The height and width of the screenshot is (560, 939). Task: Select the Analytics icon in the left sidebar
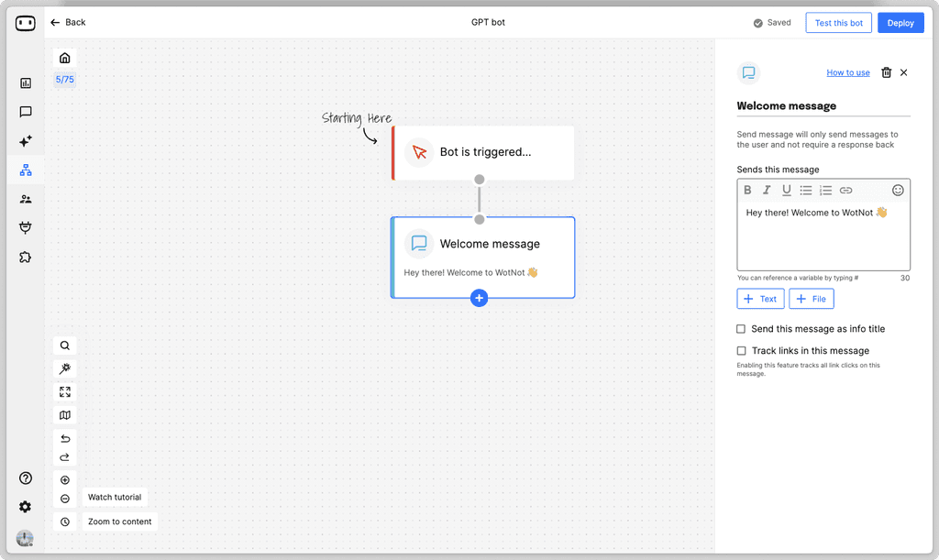point(25,83)
